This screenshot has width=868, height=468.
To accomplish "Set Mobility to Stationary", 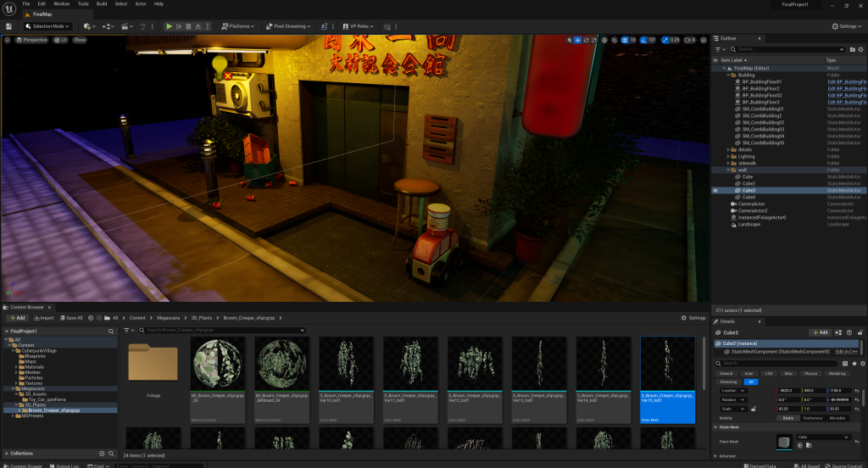I will (812, 418).
